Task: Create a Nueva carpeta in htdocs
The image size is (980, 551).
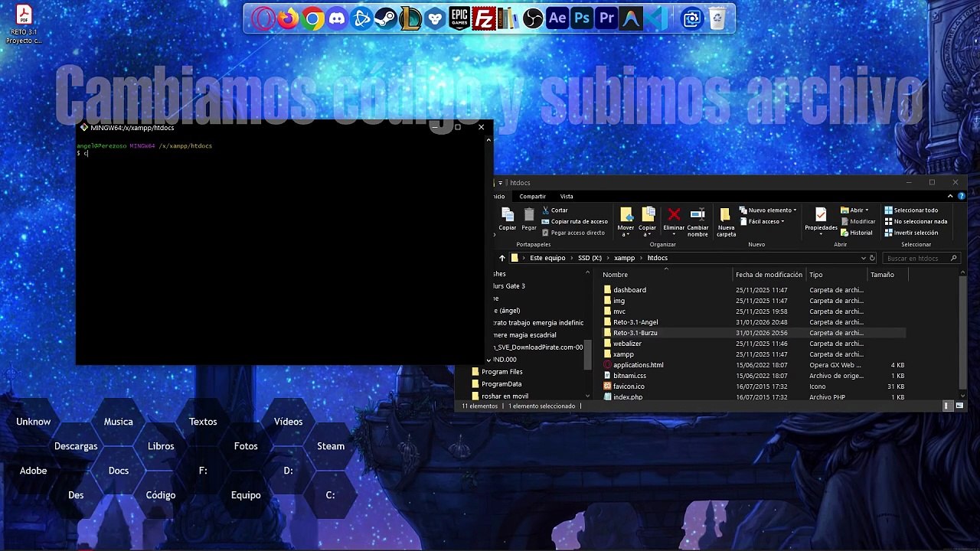Action: 726,222
